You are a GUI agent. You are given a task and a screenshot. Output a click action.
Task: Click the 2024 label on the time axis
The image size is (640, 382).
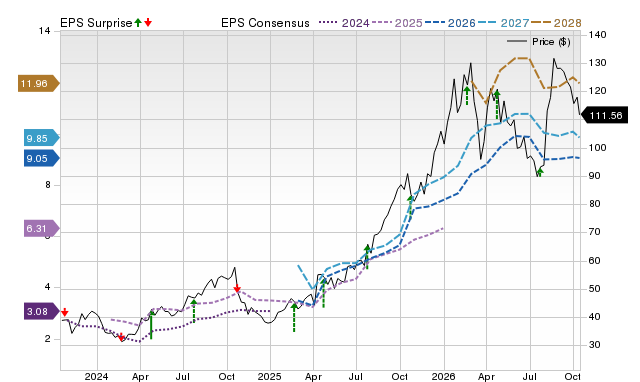96,376
